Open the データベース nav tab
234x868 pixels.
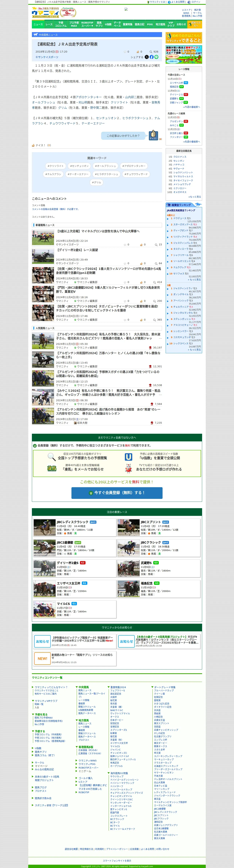117,24
